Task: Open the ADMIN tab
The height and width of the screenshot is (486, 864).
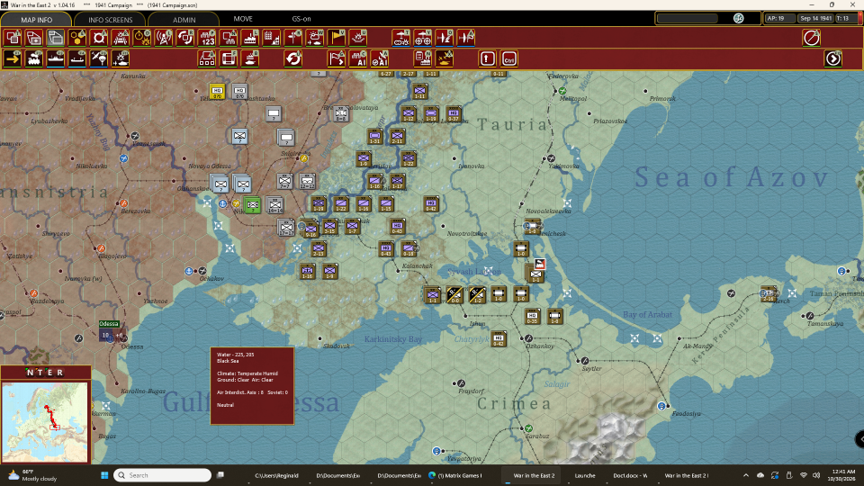Action: (184, 19)
